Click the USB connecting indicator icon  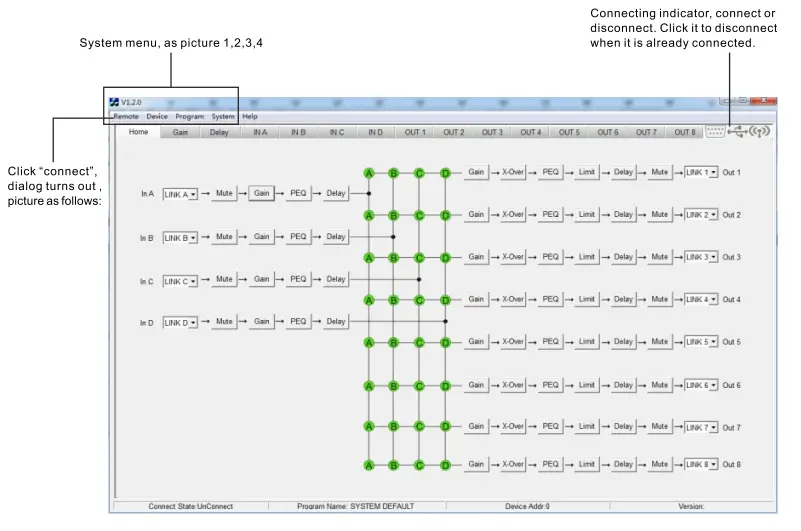tap(737, 132)
